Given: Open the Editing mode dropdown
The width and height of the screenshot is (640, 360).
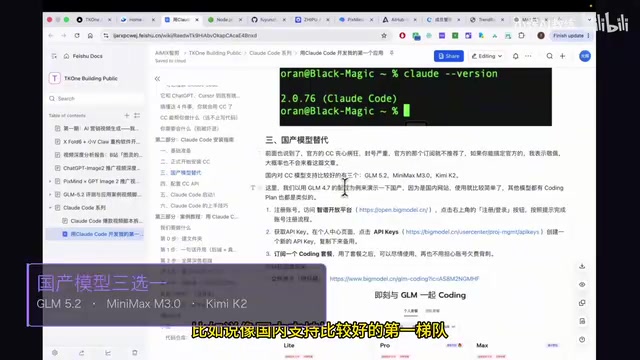Looking at the screenshot, I should [487, 56].
